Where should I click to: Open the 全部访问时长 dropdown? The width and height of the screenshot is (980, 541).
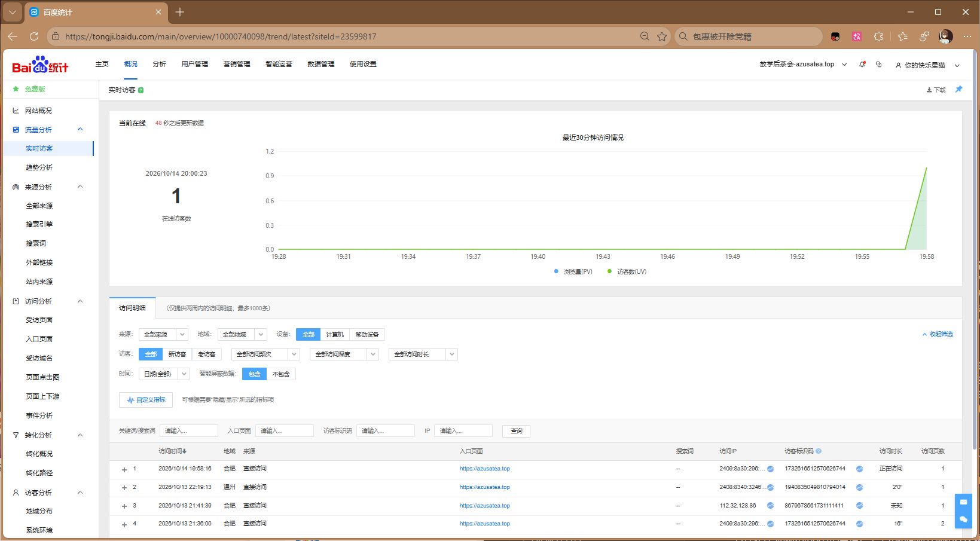coord(423,354)
